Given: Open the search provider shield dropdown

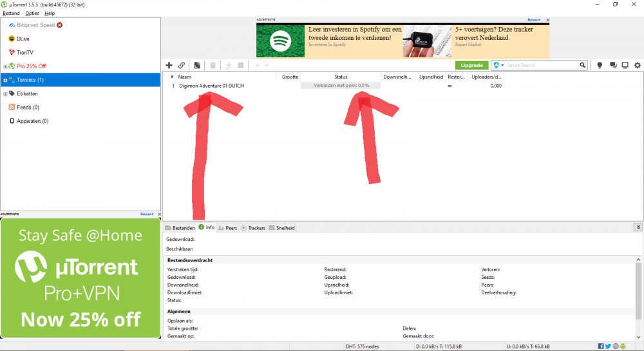Looking at the screenshot, I should 498,65.
